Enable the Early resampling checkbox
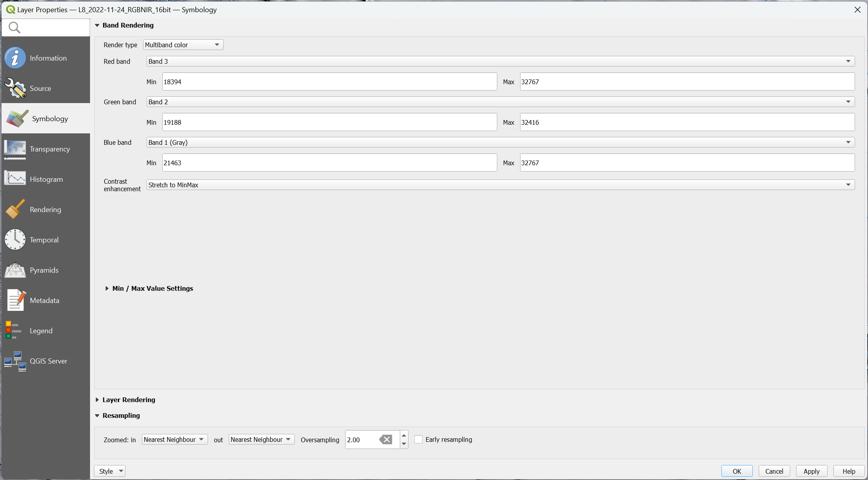This screenshot has height=480, width=868. 419,439
